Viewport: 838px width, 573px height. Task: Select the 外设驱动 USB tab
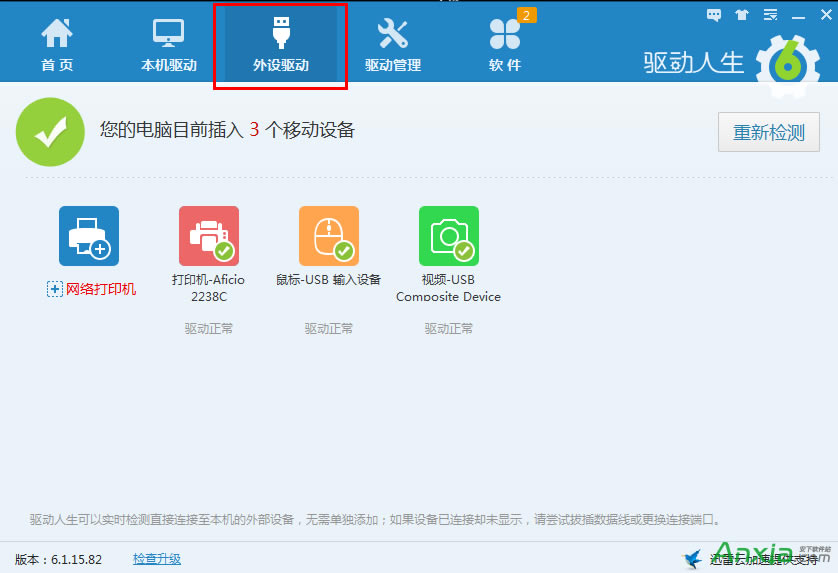point(281,45)
